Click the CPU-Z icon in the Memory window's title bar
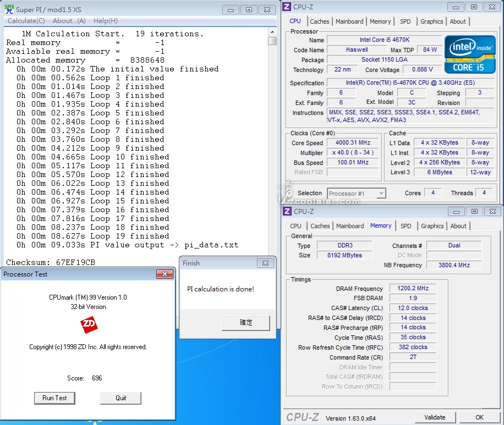 pos(287,211)
